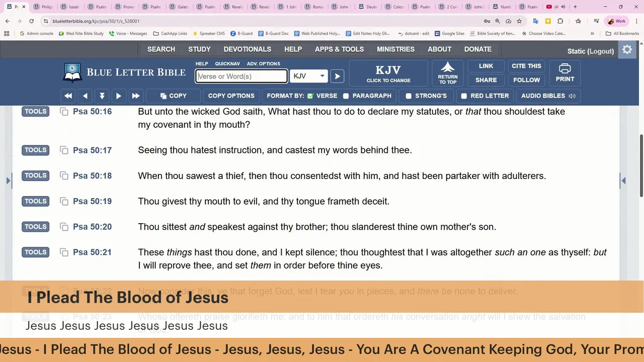Reload the page in the browser
This screenshot has width=644, height=362.
(x=31, y=21)
